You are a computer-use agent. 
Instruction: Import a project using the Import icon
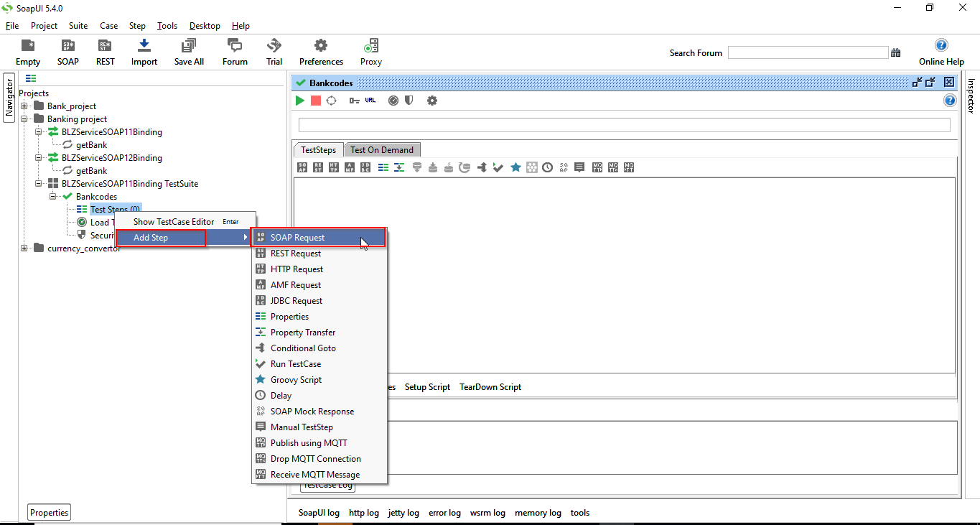click(x=144, y=51)
